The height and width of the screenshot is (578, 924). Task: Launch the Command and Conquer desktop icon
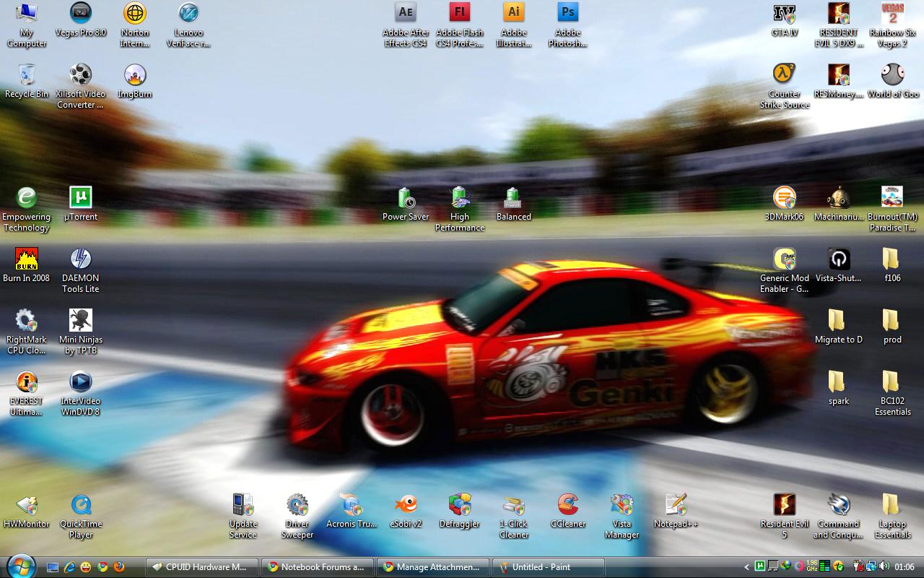click(839, 516)
